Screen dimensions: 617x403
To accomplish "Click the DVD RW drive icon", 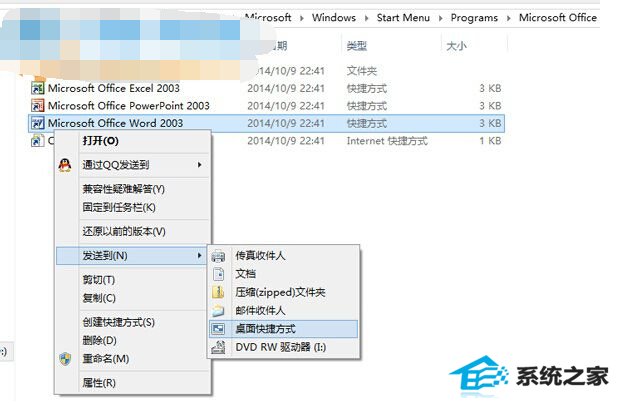I will [x=218, y=347].
